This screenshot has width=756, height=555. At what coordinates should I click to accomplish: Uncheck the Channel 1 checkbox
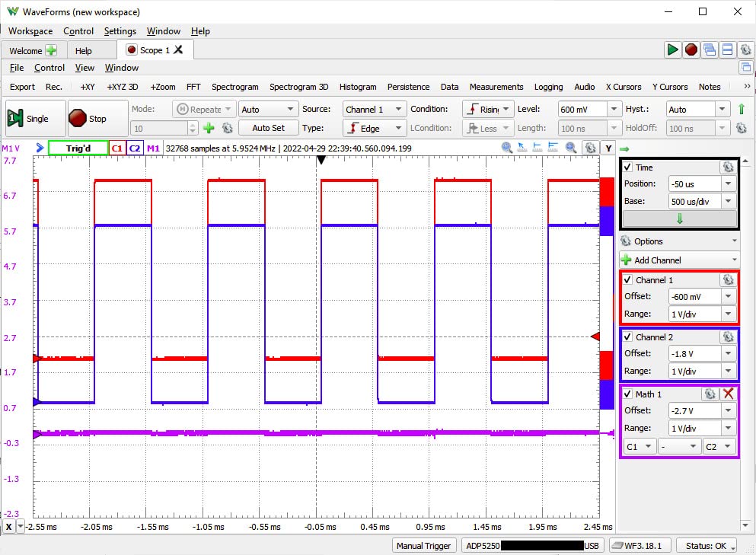628,279
